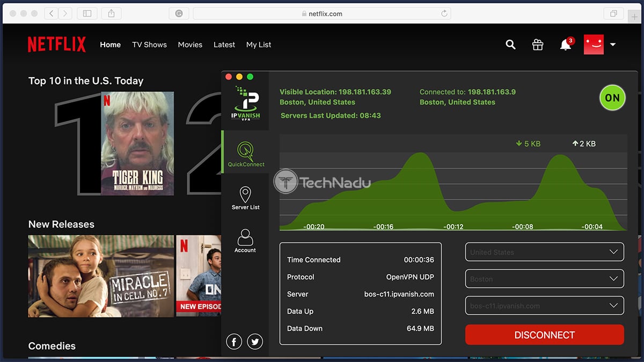The height and width of the screenshot is (362, 644).
Task: Click the IPVanish window yellow minimize button
Action: (x=239, y=77)
